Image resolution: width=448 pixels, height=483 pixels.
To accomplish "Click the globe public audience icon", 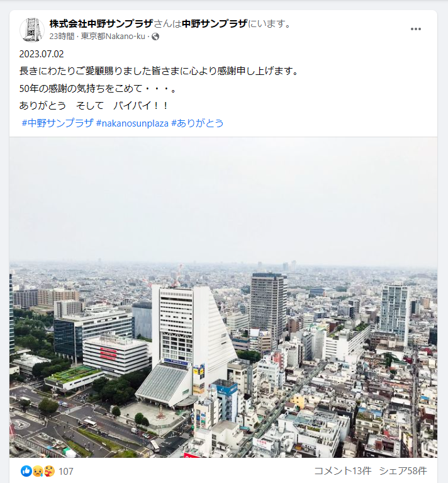I will 155,37.
